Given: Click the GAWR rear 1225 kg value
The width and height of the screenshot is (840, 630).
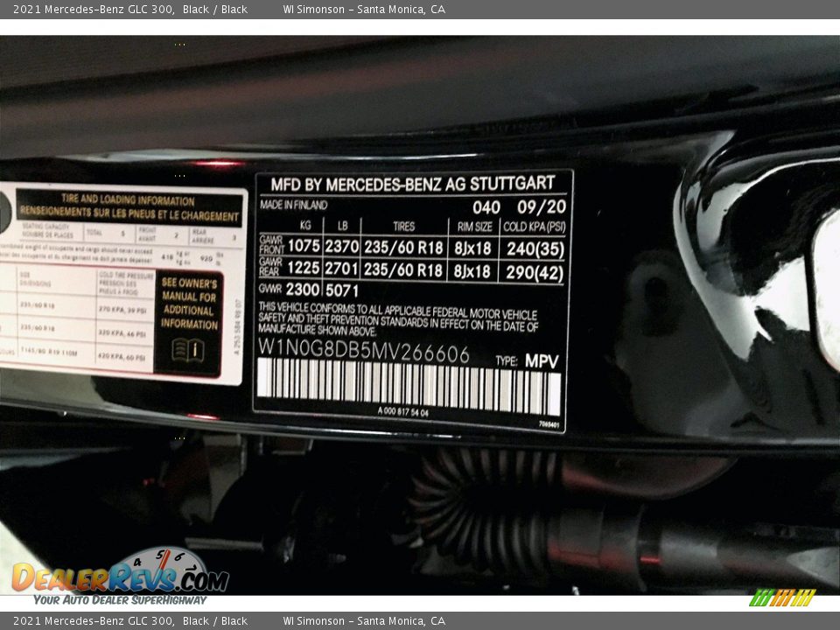Looking at the screenshot, I should (304, 268).
